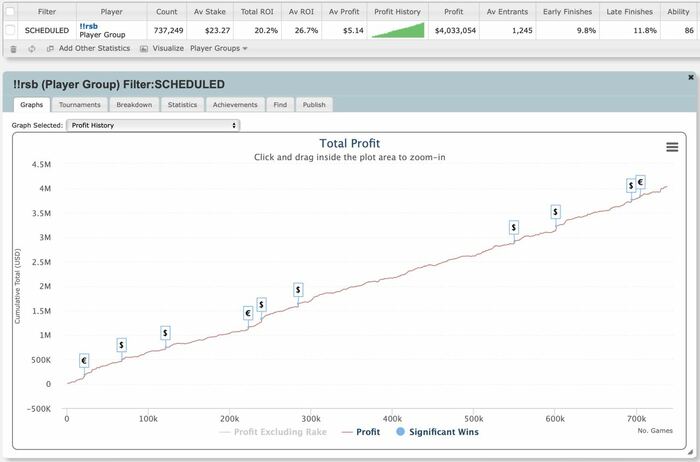The height and width of the screenshot is (462, 700).
Task: Click the 11.8% late finishes value
Action: [645, 30]
